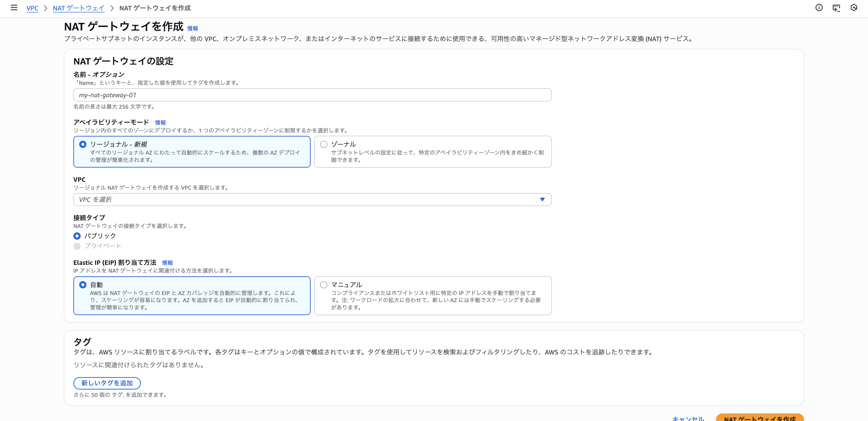Launch AWS CloudShell from the top bar
This screenshot has width=868, height=421.
pos(837,7)
